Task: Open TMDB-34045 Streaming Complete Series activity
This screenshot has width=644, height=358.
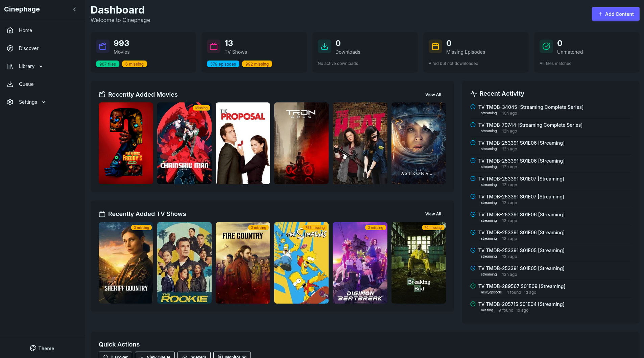Action: 530,107
